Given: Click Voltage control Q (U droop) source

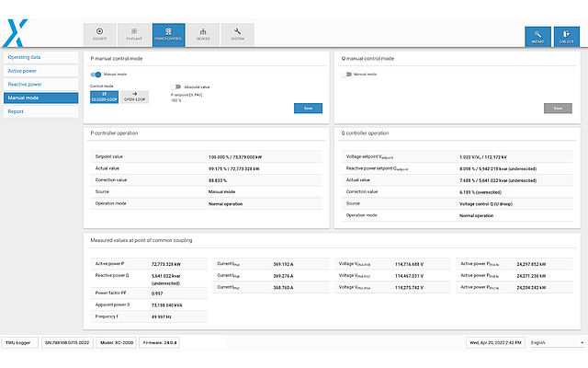Looking at the screenshot, I should click(x=486, y=204).
